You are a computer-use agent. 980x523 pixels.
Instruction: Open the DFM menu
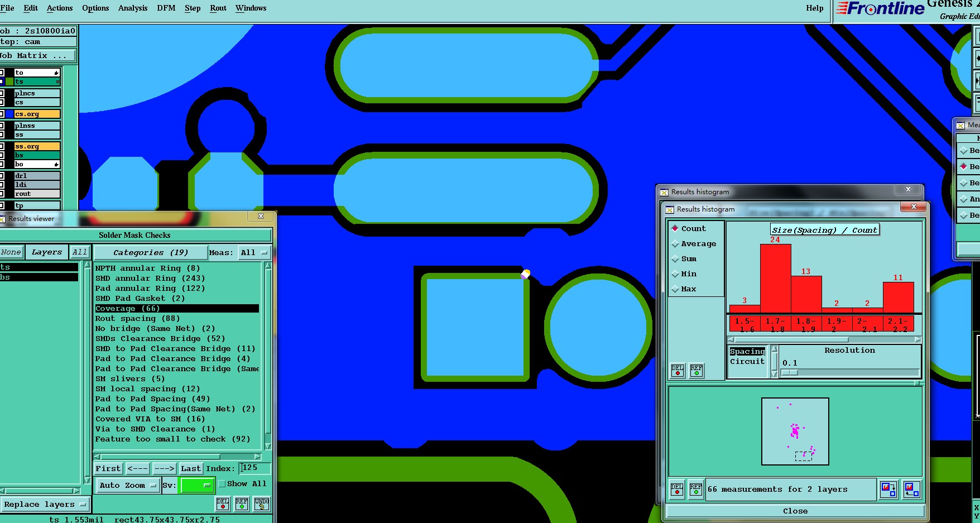[x=166, y=8]
